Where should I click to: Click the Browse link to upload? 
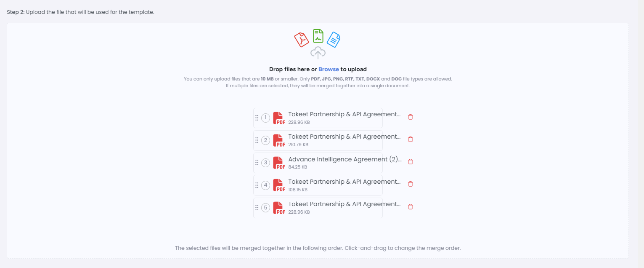click(x=329, y=69)
